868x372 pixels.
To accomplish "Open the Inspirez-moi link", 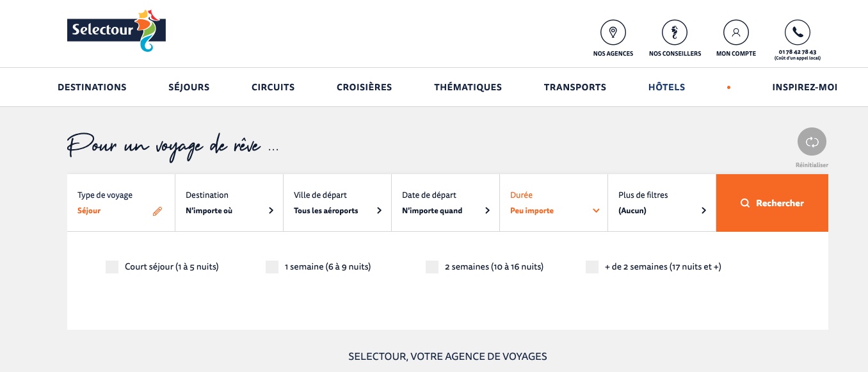I will point(805,88).
